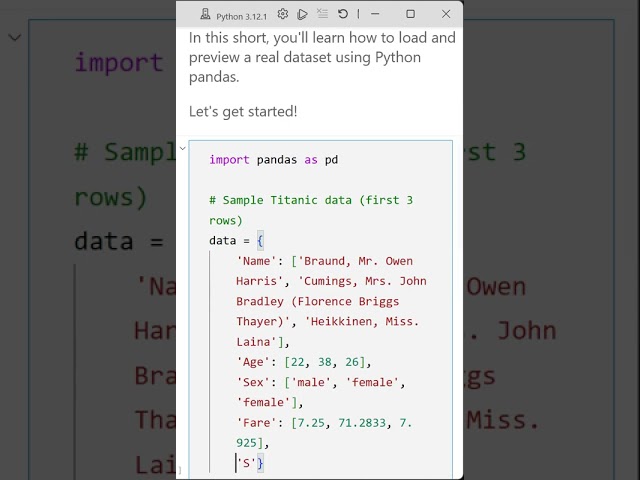Screen dimensions: 640x480
Task: Click the kernel server icon beside Python 3.12.1
Action: 205,15
